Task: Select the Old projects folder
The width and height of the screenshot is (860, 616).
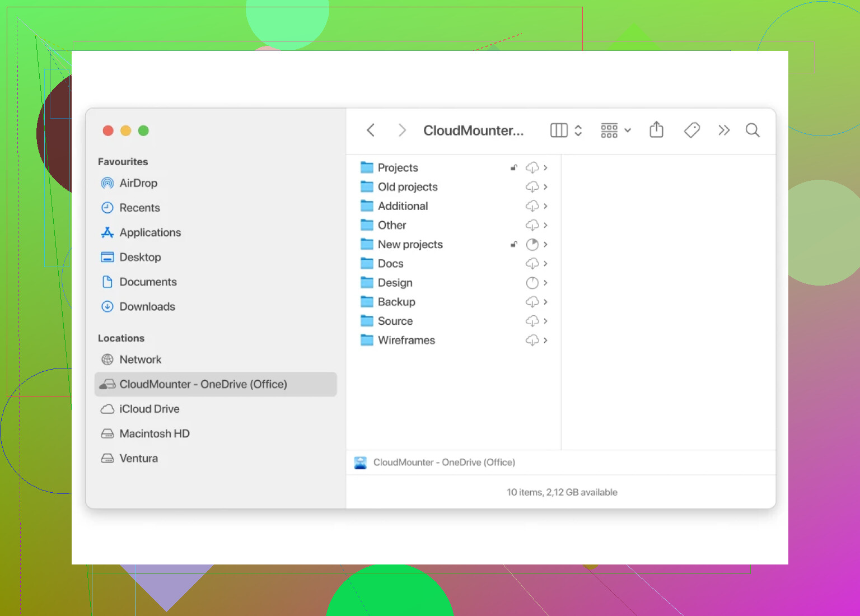Action: click(454, 186)
